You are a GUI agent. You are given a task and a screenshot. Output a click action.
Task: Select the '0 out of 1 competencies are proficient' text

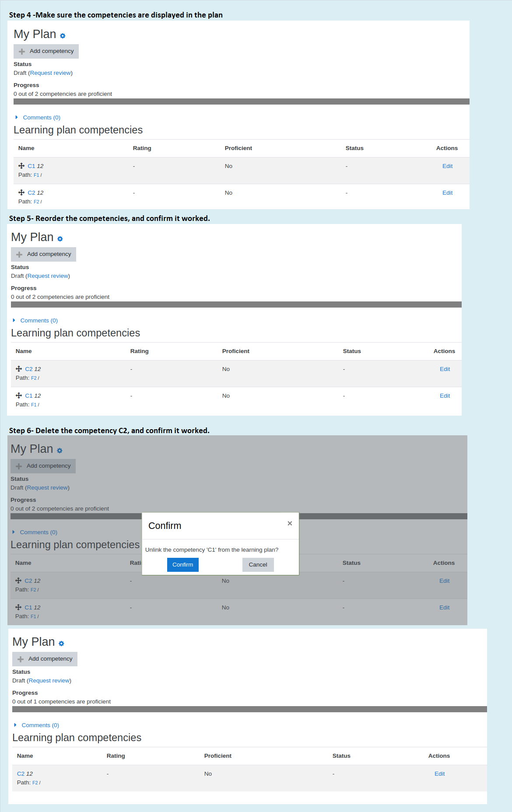coord(61,702)
